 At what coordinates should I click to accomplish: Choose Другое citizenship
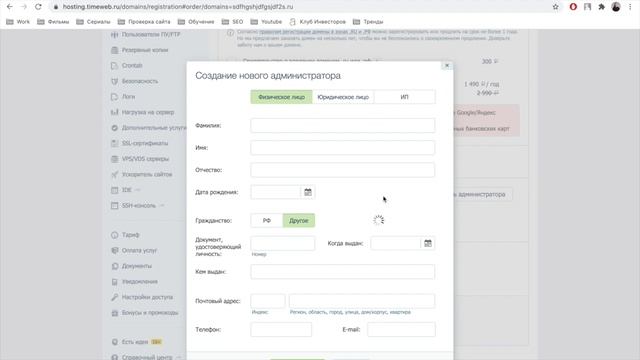click(299, 220)
